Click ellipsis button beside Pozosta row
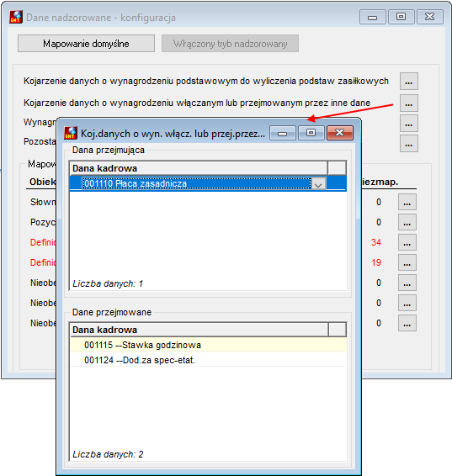The height and width of the screenshot is (476, 452). pos(408,143)
